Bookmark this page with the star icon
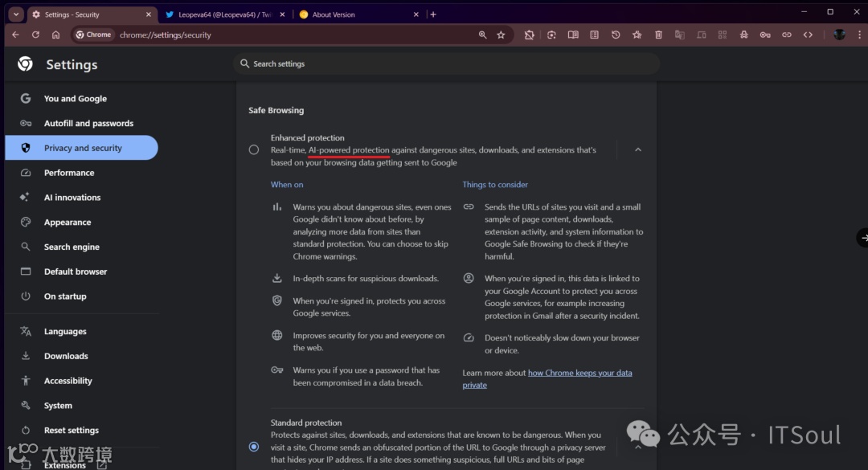 pos(501,35)
